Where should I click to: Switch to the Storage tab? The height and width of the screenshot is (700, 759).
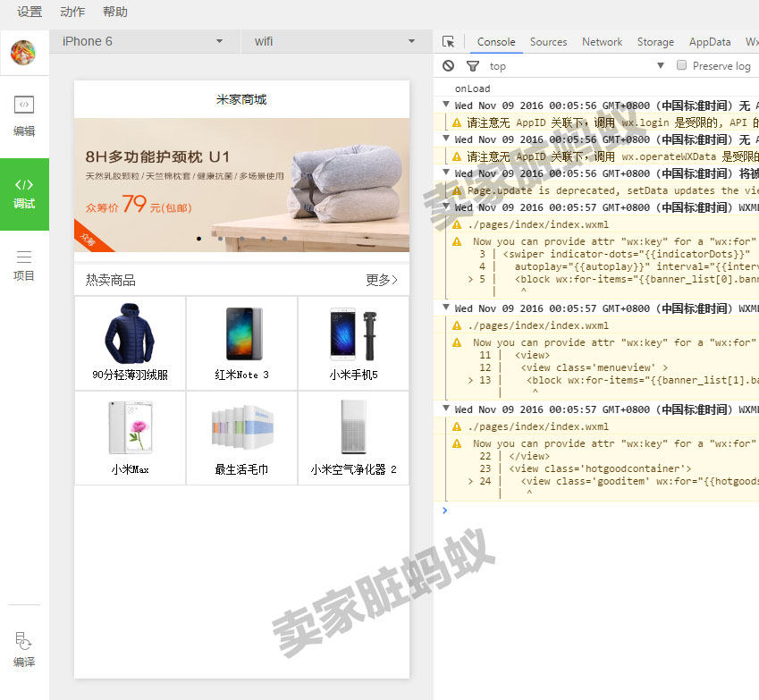click(x=655, y=42)
